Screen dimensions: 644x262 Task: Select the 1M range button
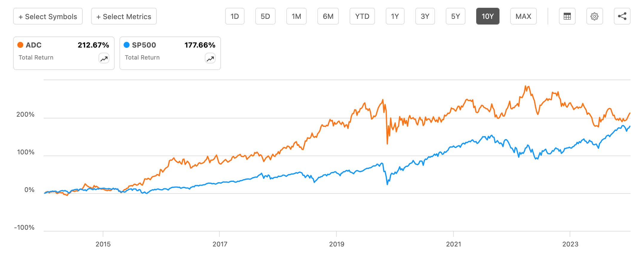[296, 16]
